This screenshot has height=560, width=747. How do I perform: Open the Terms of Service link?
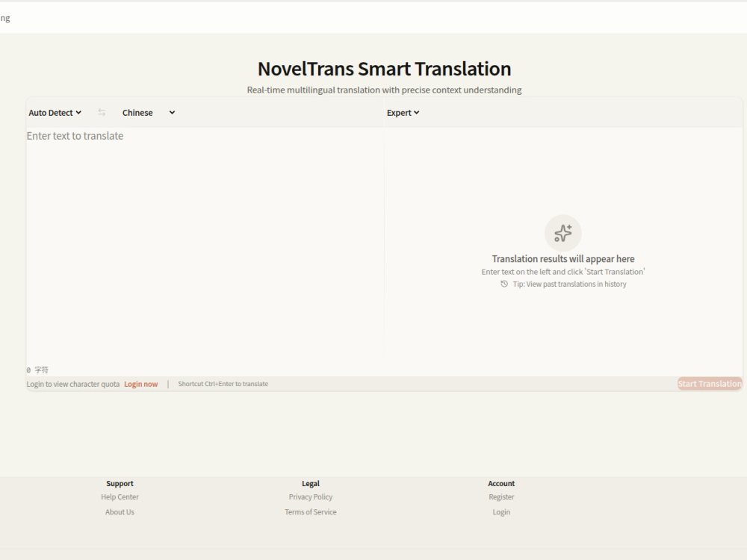coord(311,512)
